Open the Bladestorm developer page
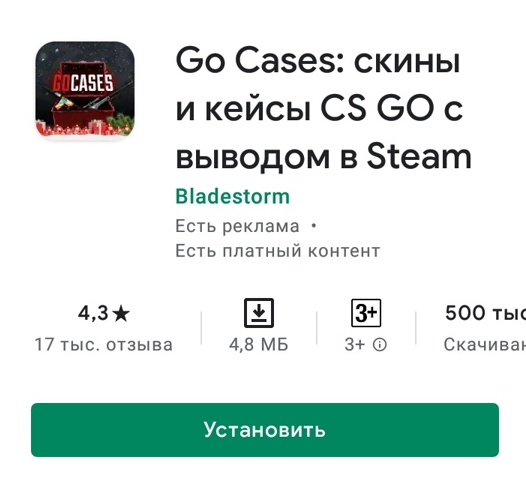 [232, 197]
